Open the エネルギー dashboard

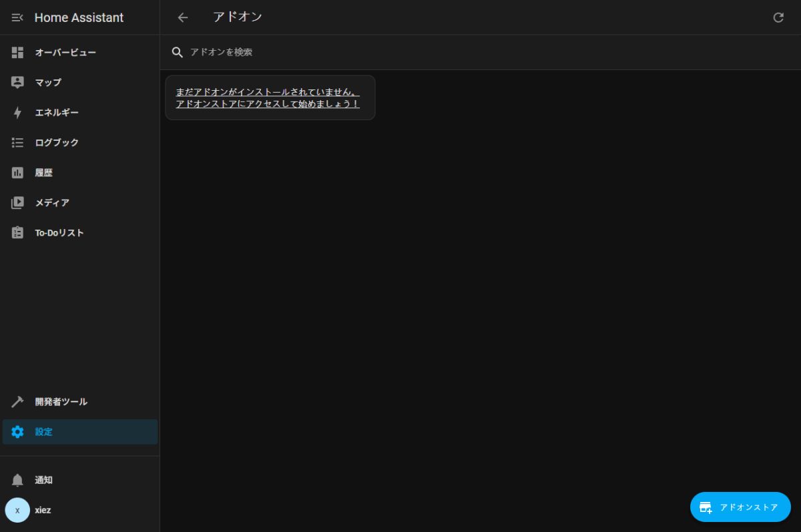[80, 112]
